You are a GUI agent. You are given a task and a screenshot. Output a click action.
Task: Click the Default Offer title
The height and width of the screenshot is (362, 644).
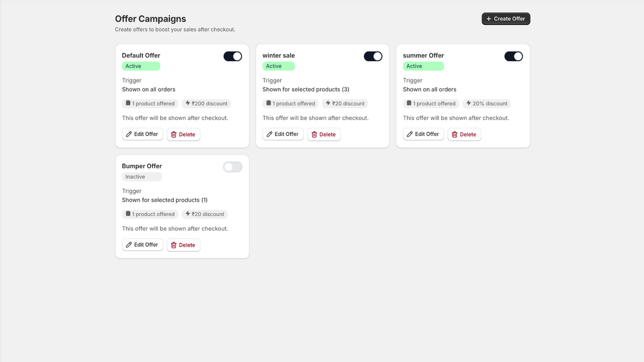tap(141, 55)
